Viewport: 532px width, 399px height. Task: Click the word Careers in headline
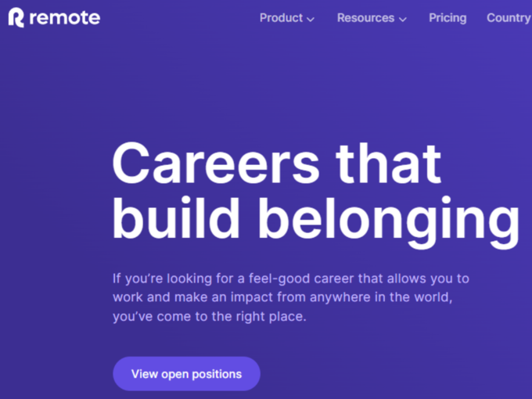pos(216,164)
